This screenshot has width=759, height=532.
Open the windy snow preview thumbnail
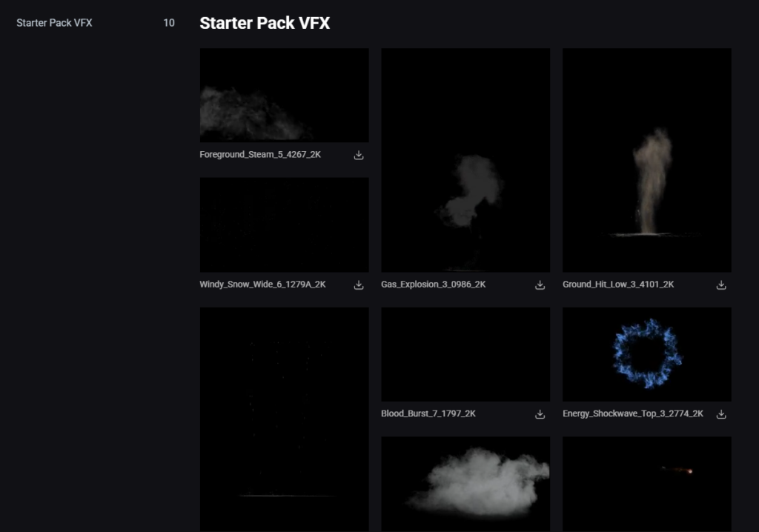(284, 225)
